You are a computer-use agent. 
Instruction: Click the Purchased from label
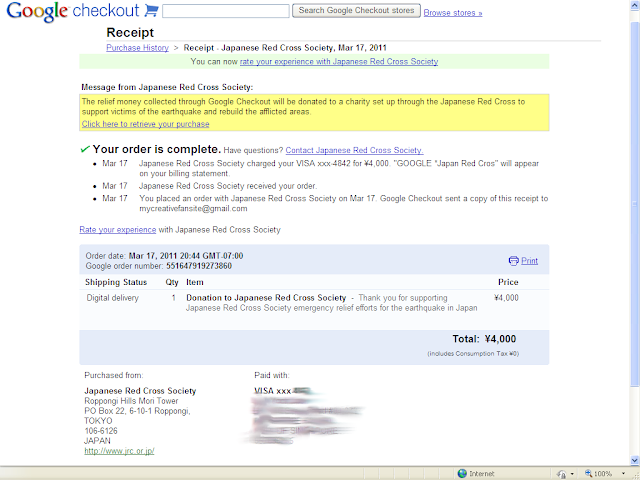[114, 375]
